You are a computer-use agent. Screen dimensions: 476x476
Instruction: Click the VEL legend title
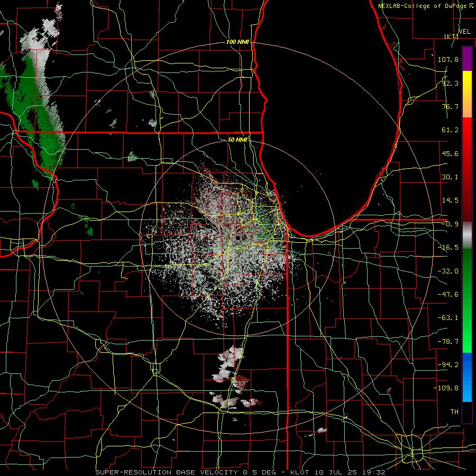[x=464, y=32]
